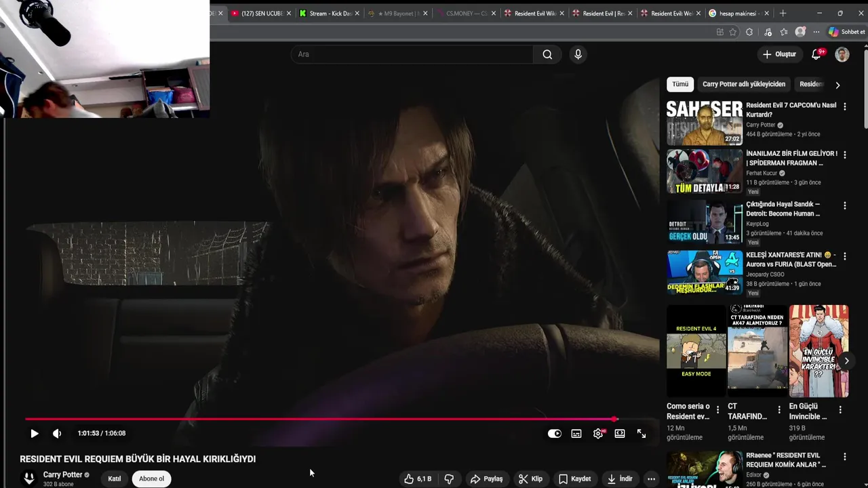Show more filter chips with the arrow
The width and height of the screenshot is (868, 488).
click(x=837, y=85)
